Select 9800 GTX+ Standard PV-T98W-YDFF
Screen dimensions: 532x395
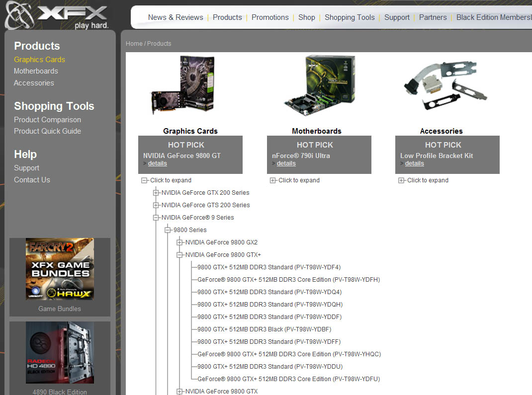pyautogui.click(x=269, y=342)
